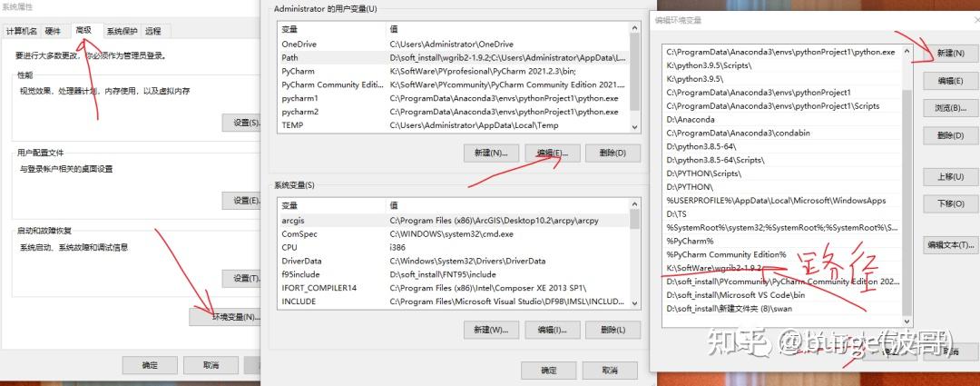Screen dimensions: 980x386
Task: Select the 远程 tab
Action: 152,31
